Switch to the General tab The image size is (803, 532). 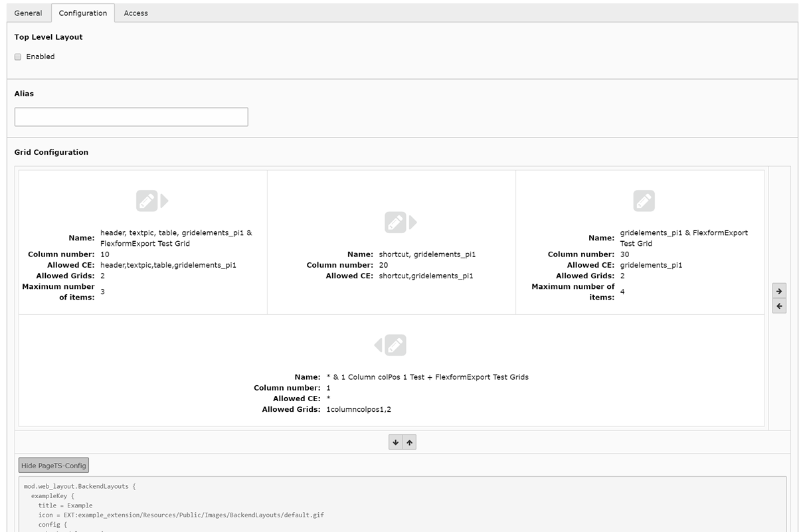click(x=28, y=13)
